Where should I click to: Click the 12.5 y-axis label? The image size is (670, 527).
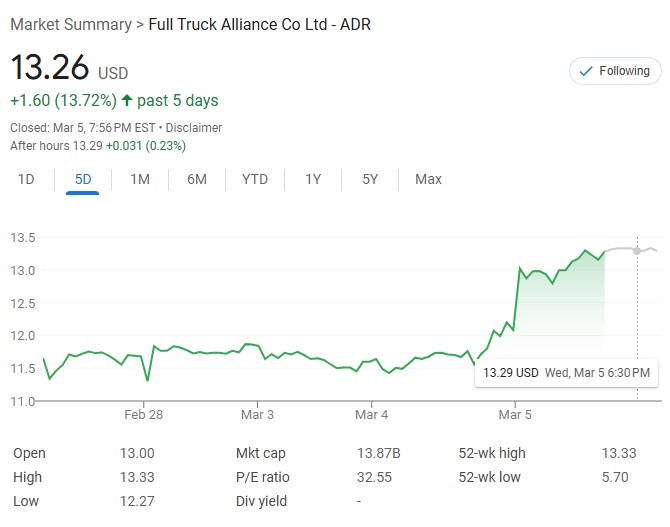click(23, 303)
